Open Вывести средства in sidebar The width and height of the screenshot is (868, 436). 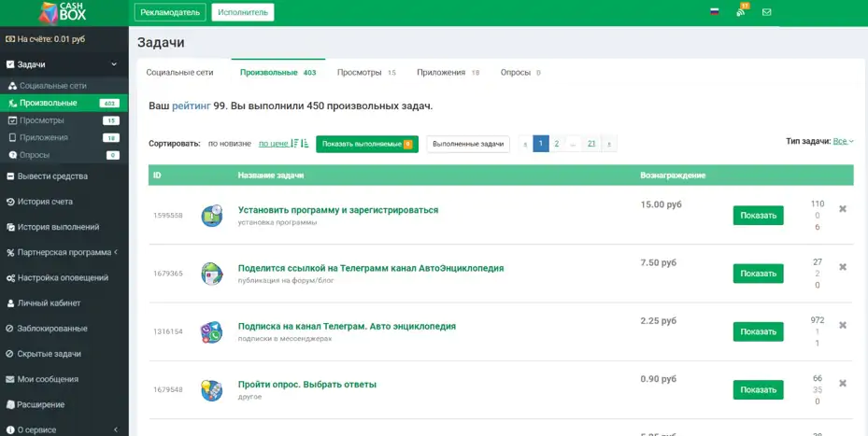point(64,176)
